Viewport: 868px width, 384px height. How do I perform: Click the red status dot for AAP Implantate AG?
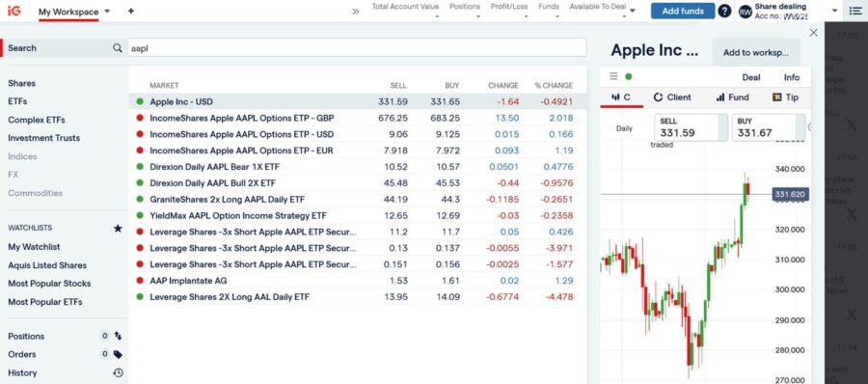tap(140, 281)
